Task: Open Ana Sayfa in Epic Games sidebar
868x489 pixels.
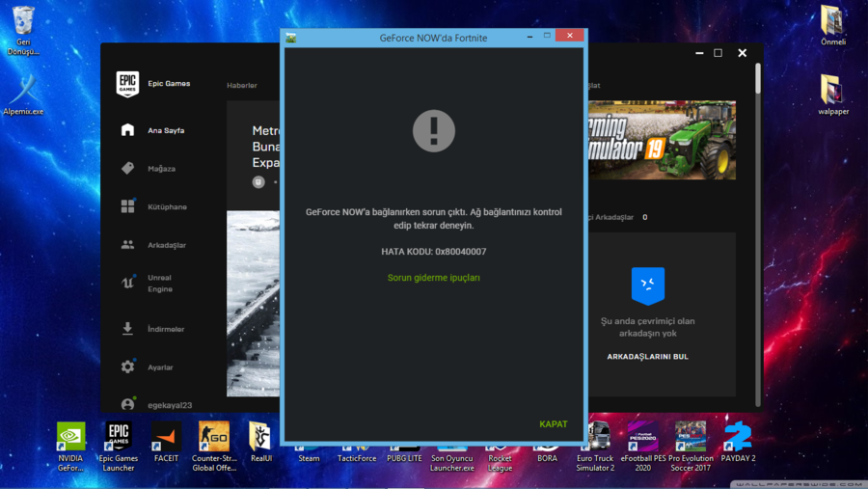Action: [x=166, y=130]
